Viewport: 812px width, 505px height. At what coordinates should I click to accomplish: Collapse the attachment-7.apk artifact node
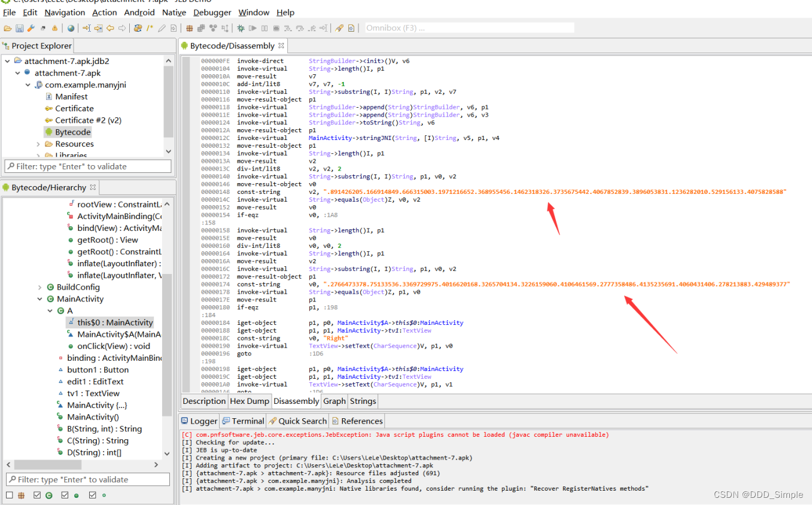[x=17, y=73]
